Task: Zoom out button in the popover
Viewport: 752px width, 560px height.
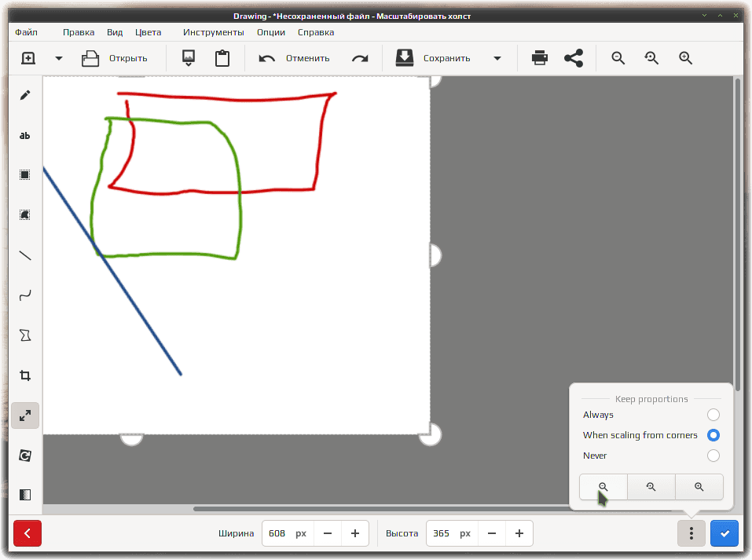Action: click(x=603, y=487)
